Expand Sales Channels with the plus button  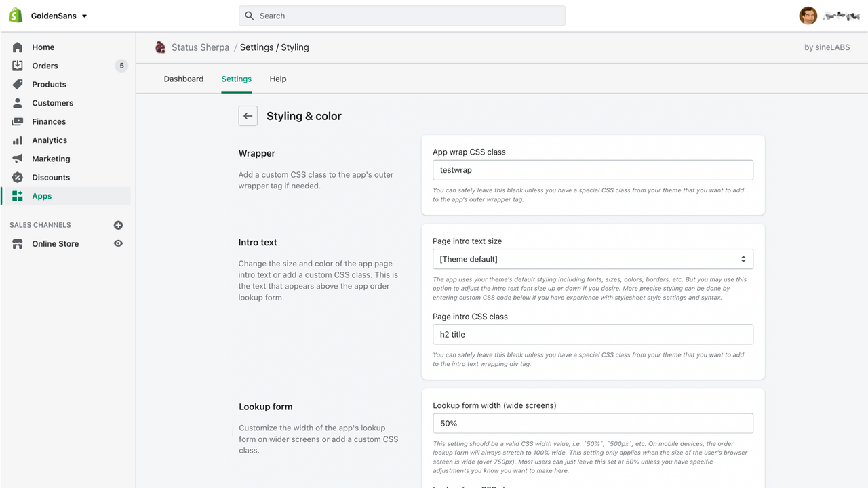tap(118, 225)
